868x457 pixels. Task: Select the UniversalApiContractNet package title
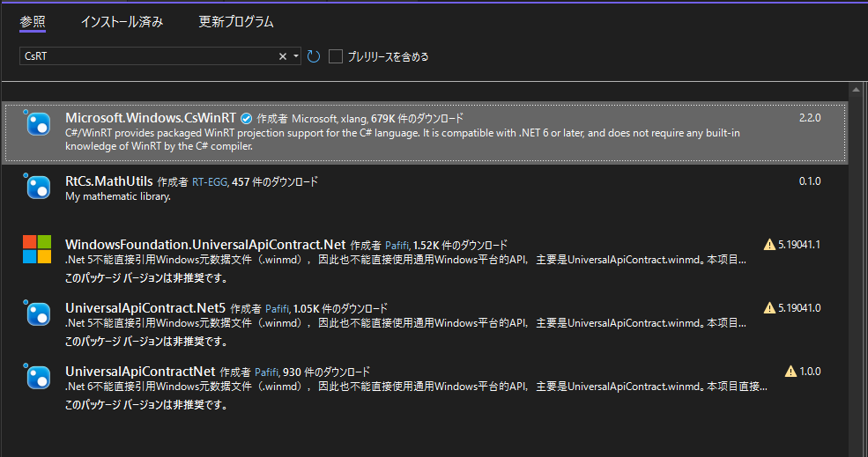point(140,372)
